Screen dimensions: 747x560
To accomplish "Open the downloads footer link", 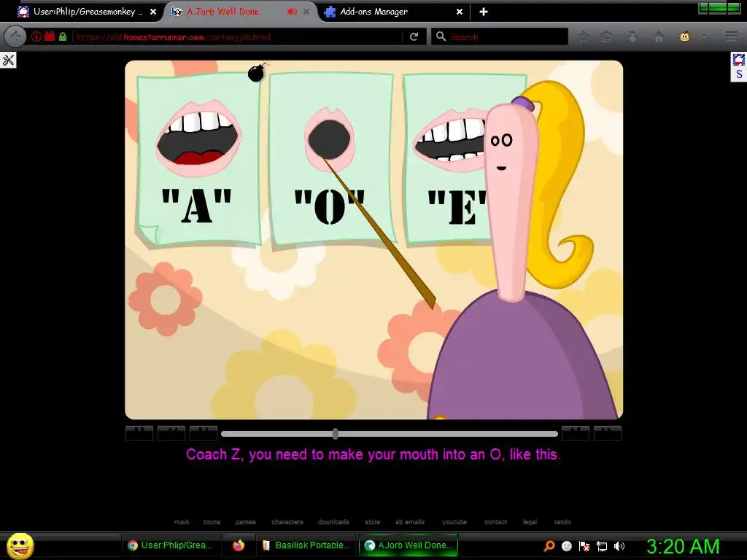I will point(333,522).
